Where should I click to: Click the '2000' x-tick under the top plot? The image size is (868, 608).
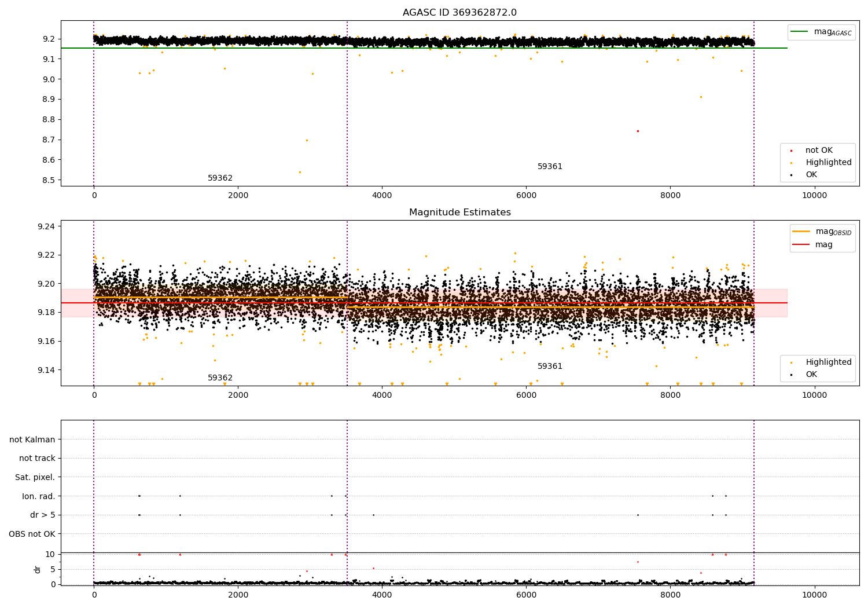pyautogui.click(x=238, y=196)
